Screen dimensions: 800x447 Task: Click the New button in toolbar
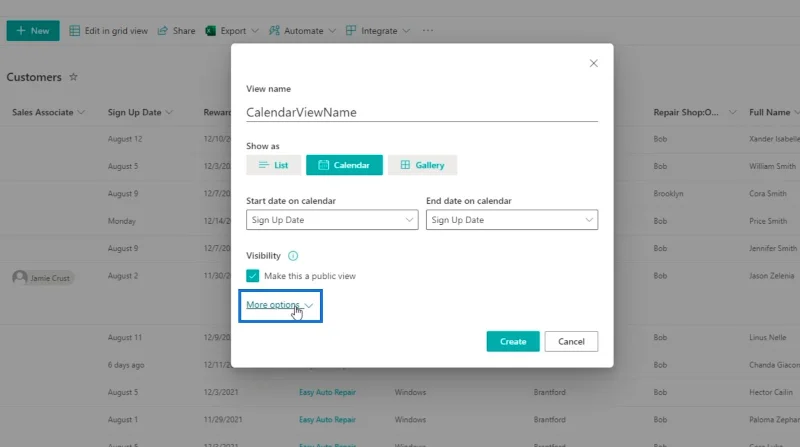point(33,31)
